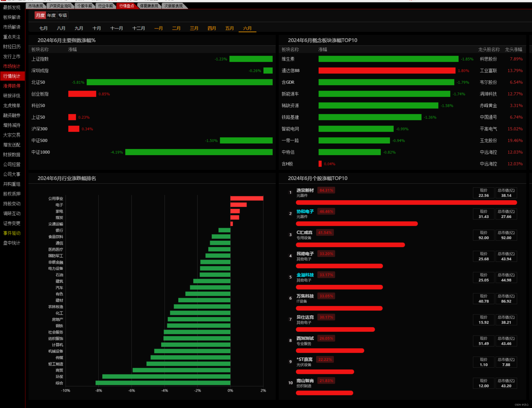Switch to the 市场表现 tab
This screenshot has width=532, height=408.
point(36,6)
